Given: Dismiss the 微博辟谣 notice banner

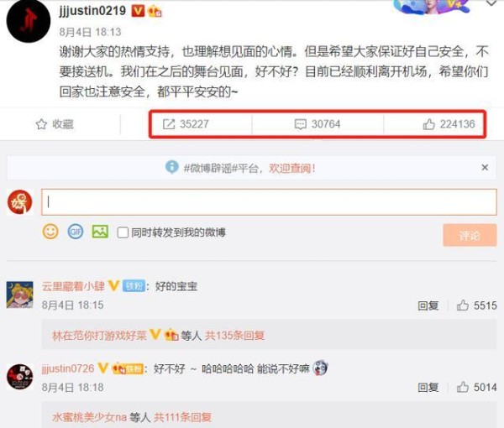Looking at the screenshot, I should pos(485,167).
